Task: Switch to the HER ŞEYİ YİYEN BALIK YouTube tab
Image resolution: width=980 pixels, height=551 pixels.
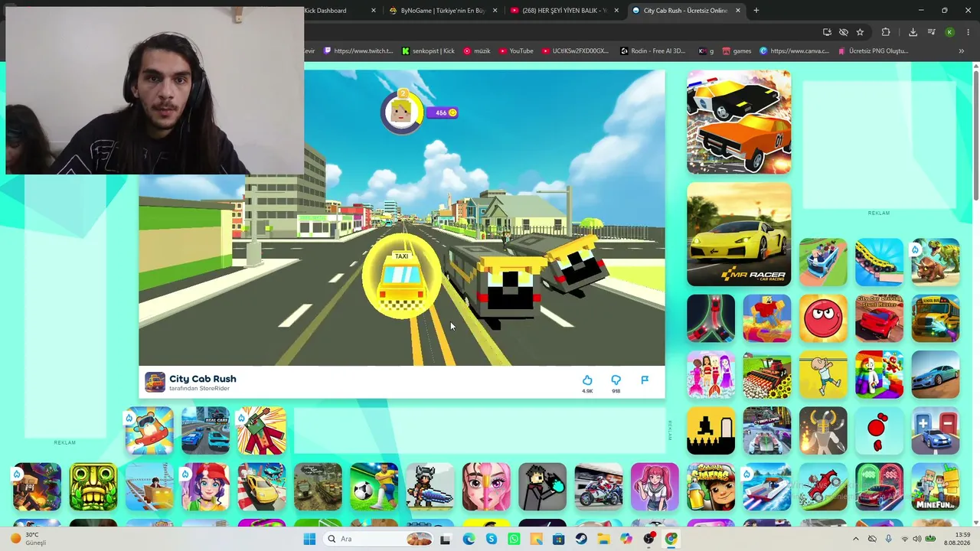Action: click(564, 11)
